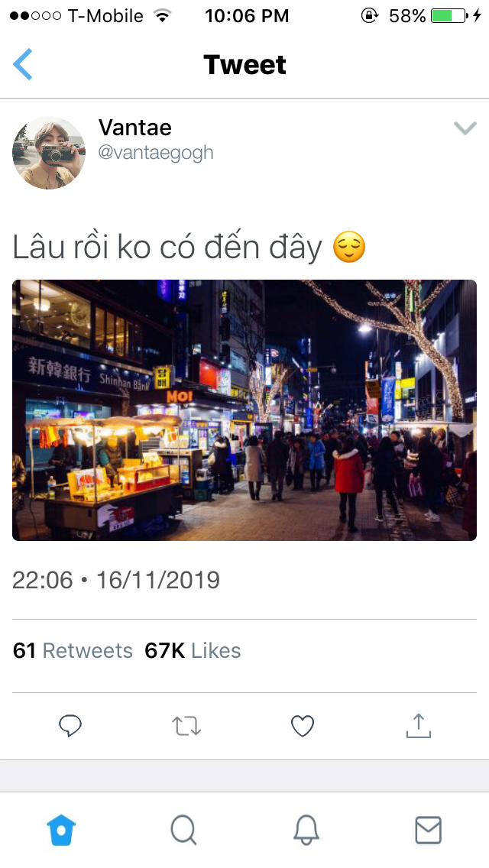489x868 pixels.
Task: Open the @vantaegogh handle
Action: pyautogui.click(x=156, y=152)
